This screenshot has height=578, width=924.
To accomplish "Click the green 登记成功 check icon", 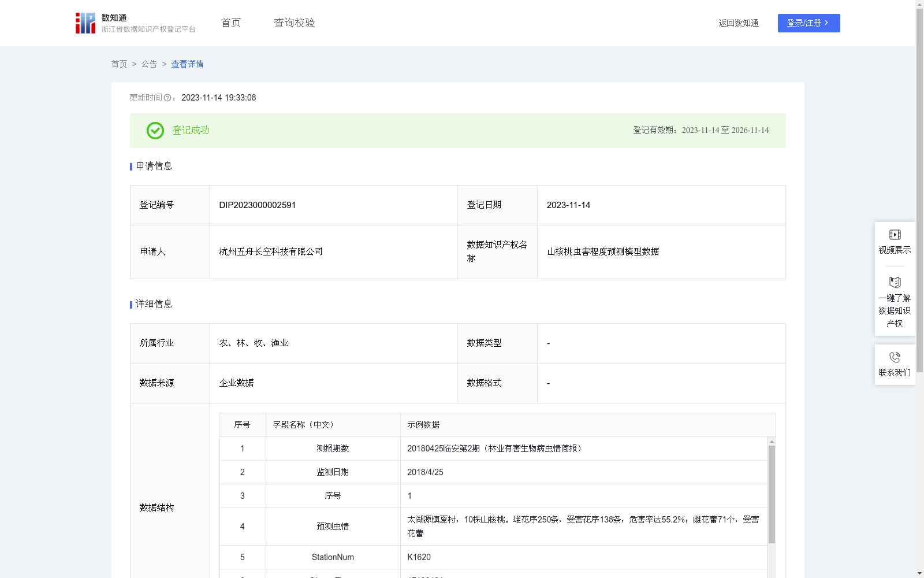I will (155, 131).
